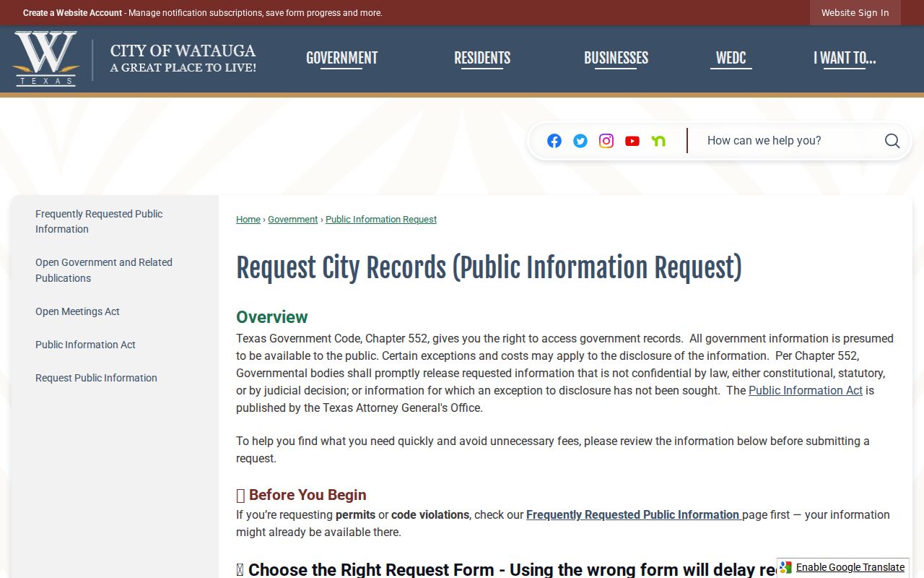Open the Twitter social link
Viewport: 924px width, 578px height.
[x=580, y=141]
